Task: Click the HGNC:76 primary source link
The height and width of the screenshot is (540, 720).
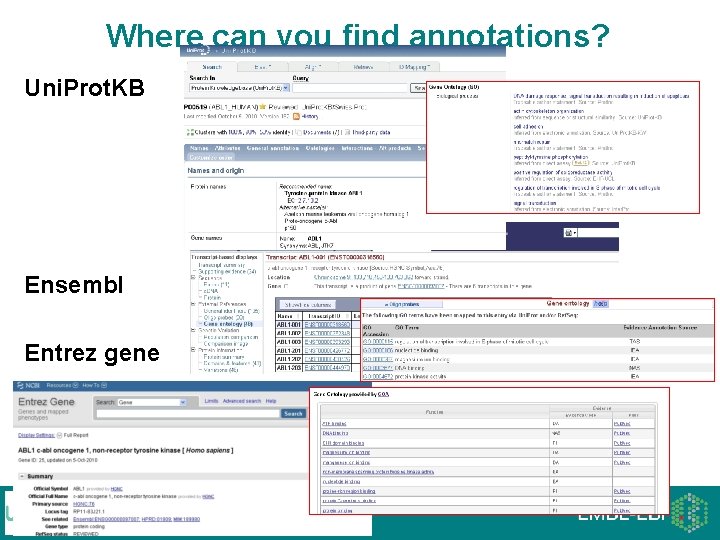Action: [x=84, y=504]
